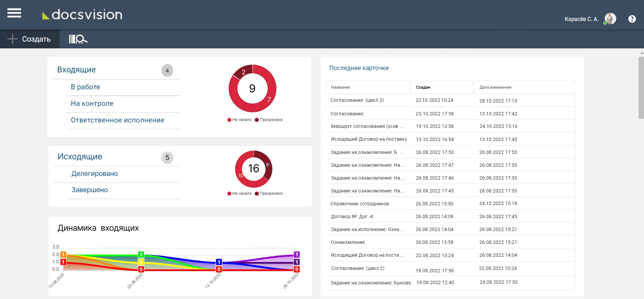Sort table by Создан column header

[423, 87]
